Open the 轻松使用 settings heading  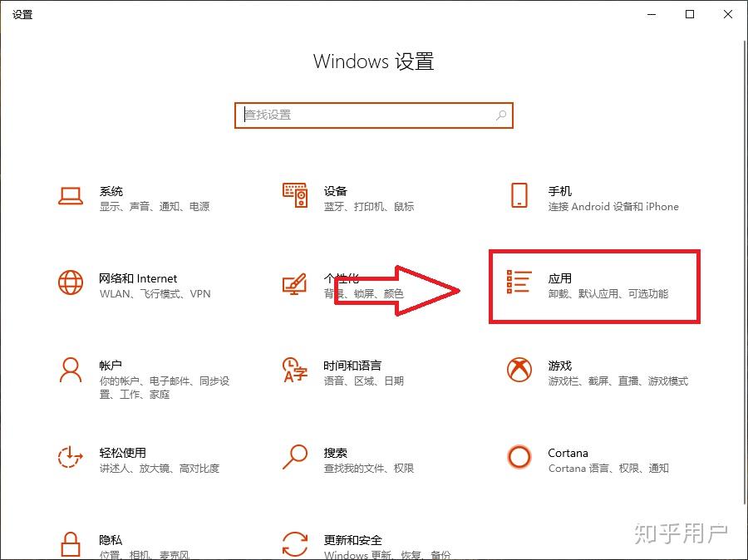(x=123, y=453)
